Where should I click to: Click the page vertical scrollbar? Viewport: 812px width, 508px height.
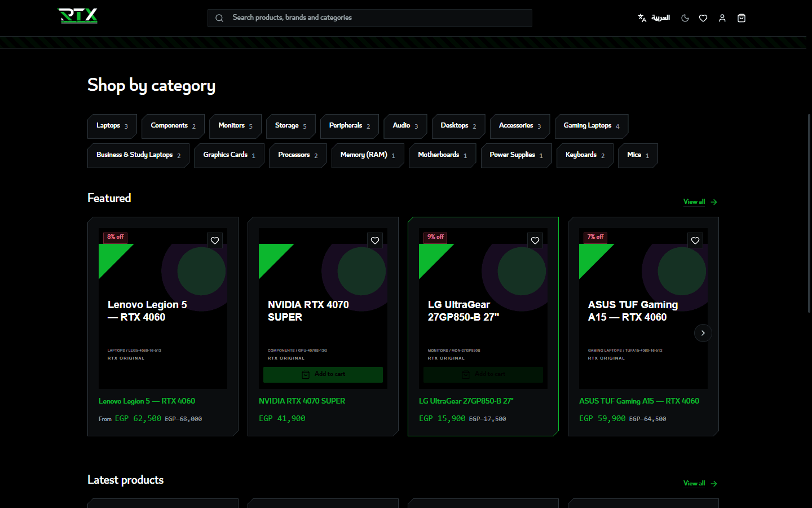click(809, 213)
